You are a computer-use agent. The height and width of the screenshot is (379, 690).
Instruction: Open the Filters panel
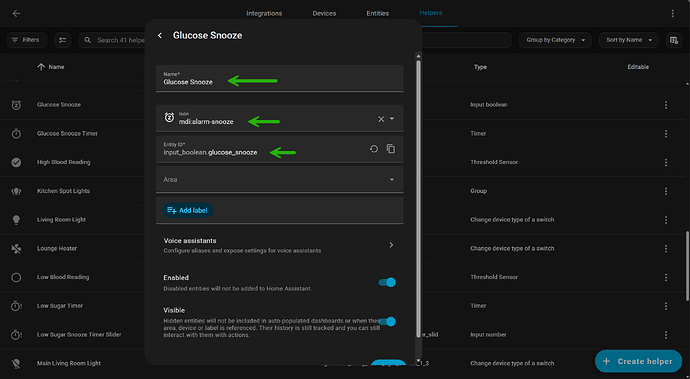click(26, 40)
